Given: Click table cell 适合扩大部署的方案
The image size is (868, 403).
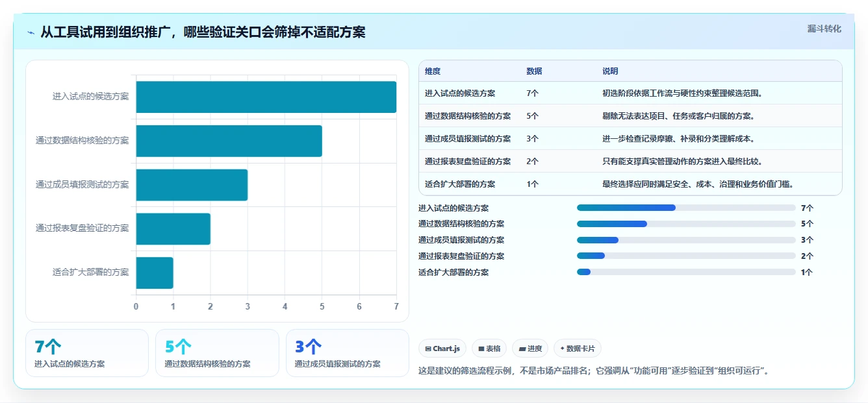Looking at the screenshot, I should (460, 184).
